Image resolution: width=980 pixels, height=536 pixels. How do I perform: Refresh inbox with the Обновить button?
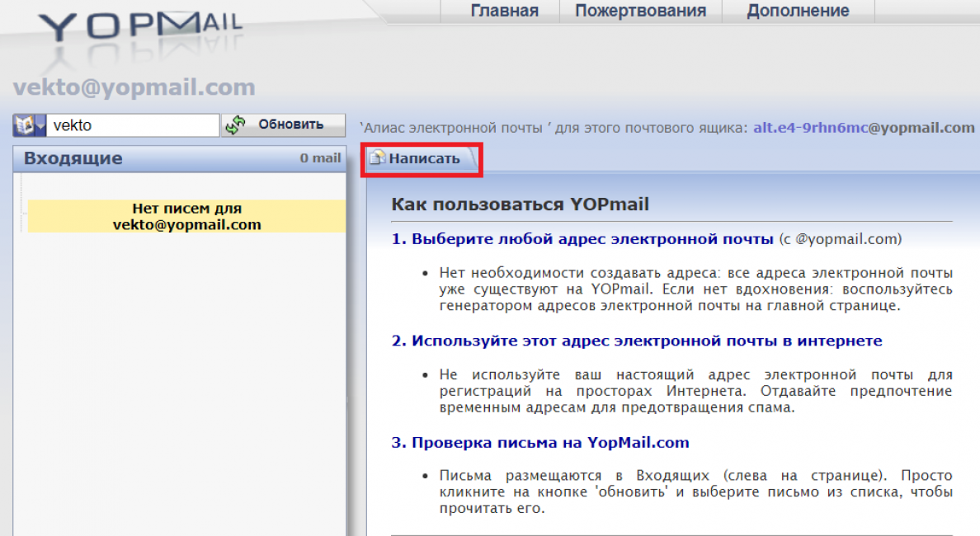click(283, 125)
